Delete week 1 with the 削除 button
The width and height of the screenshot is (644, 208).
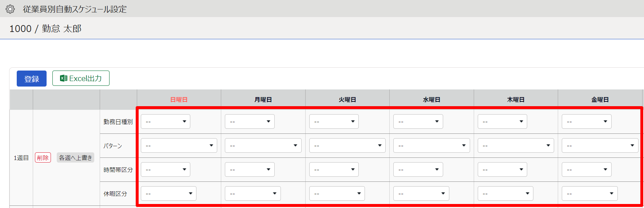43,157
